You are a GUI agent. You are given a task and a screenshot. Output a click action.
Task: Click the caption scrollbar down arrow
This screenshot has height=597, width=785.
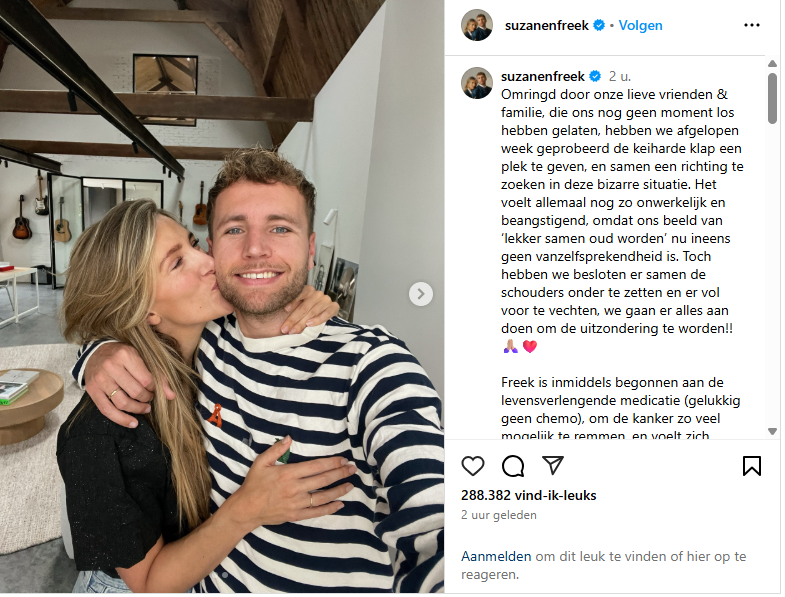click(772, 431)
